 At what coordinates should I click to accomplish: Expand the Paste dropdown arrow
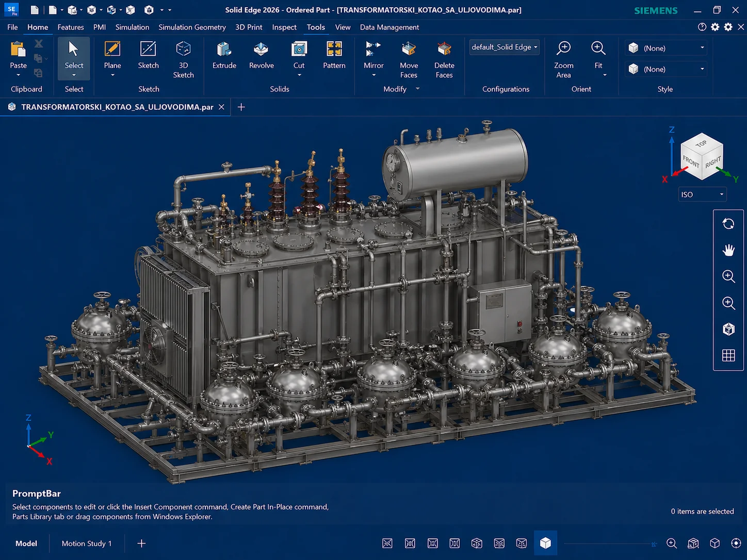click(18, 75)
